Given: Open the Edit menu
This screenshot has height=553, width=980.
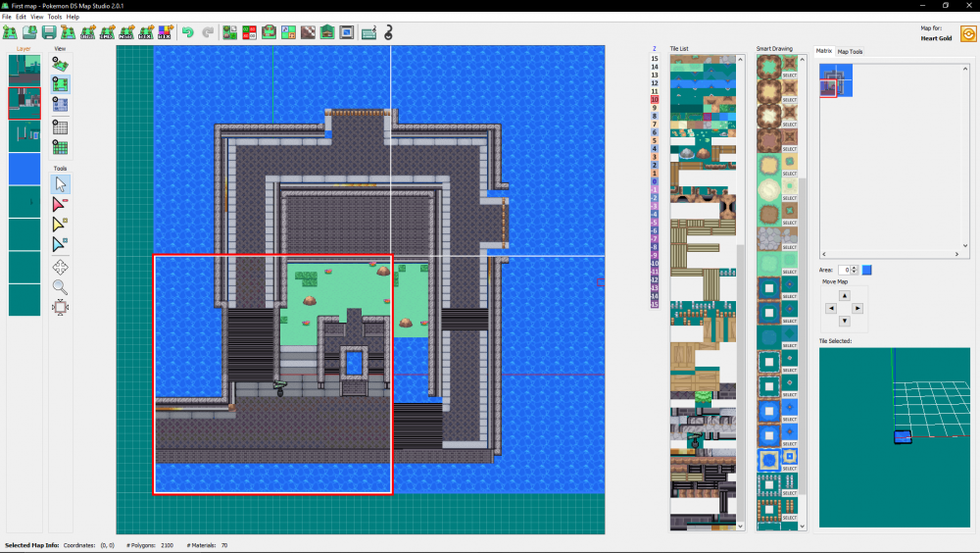Looking at the screenshot, I should [22, 17].
